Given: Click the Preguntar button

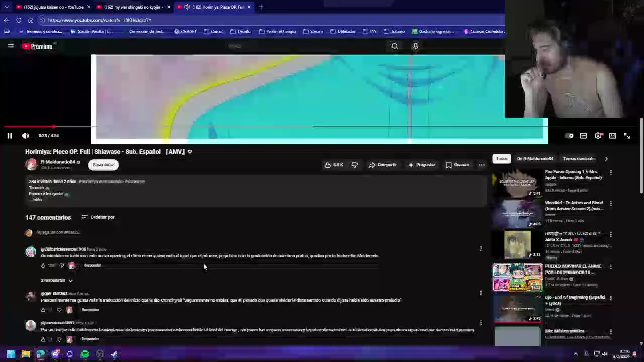Looking at the screenshot, I should [x=422, y=165].
